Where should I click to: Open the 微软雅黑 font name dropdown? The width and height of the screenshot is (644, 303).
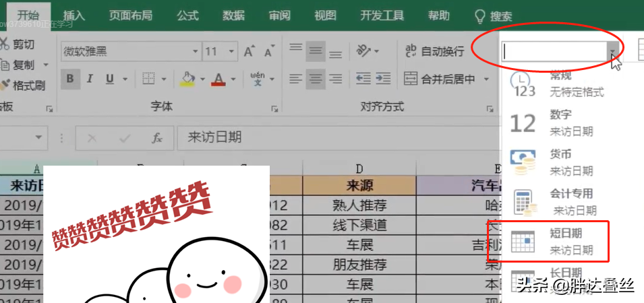195,52
